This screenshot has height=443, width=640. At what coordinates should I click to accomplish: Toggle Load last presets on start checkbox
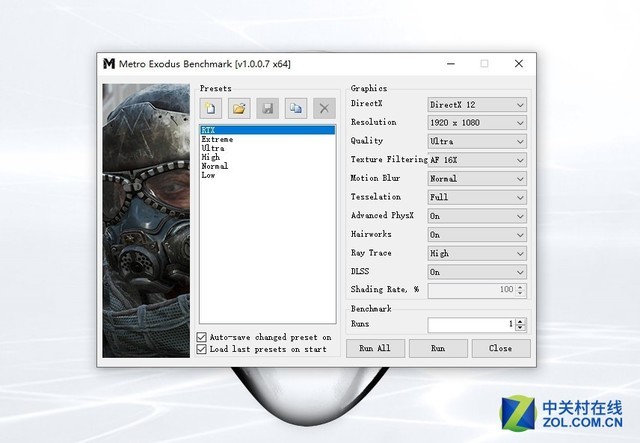202,349
